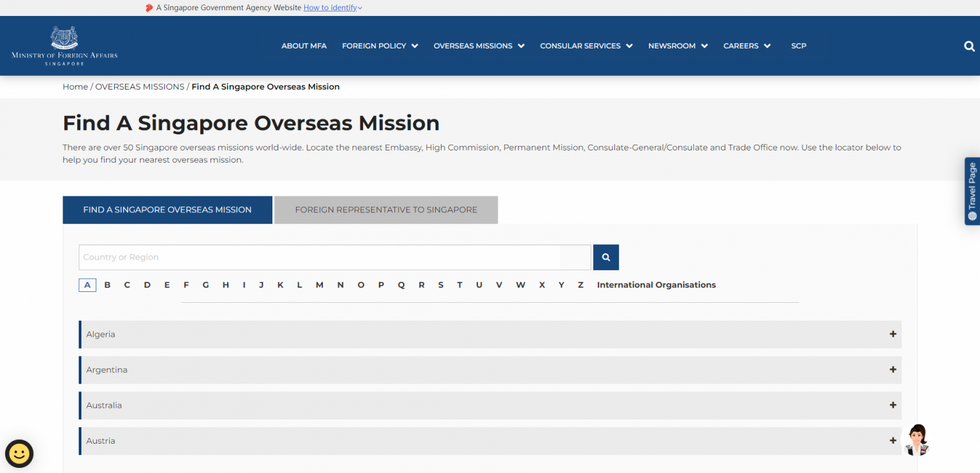Viewport: 980px width, 473px height.
Task: Click the How to identify link
Action: click(x=332, y=8)
